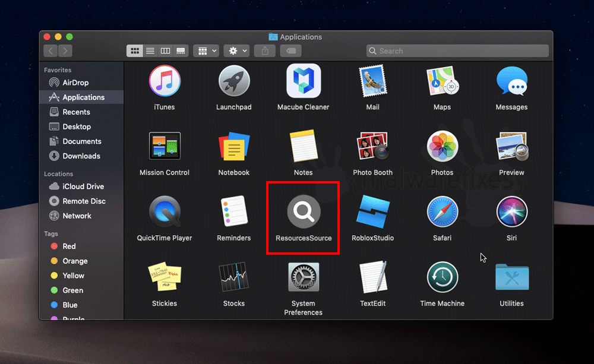
Task: Click the Time Machine icon
Action: pos(442,277)
